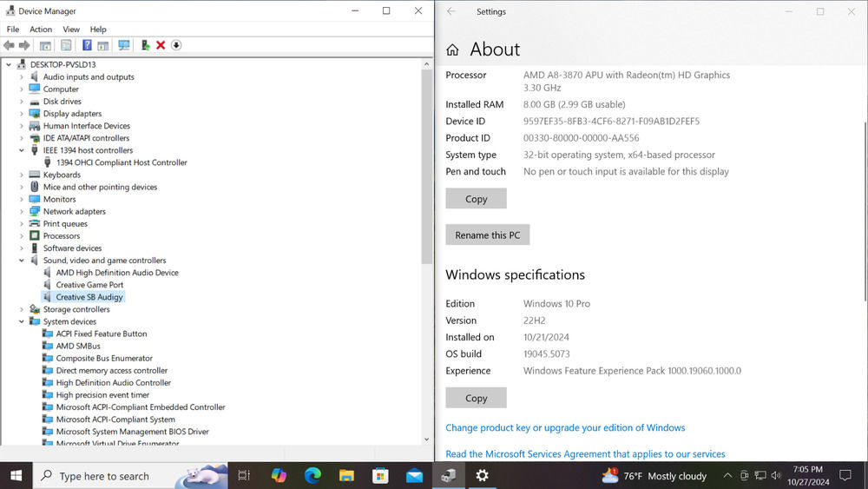This screenshot has height=489, width=868.
Task: Select Creative Game Port device
Action: click(89, 285)
